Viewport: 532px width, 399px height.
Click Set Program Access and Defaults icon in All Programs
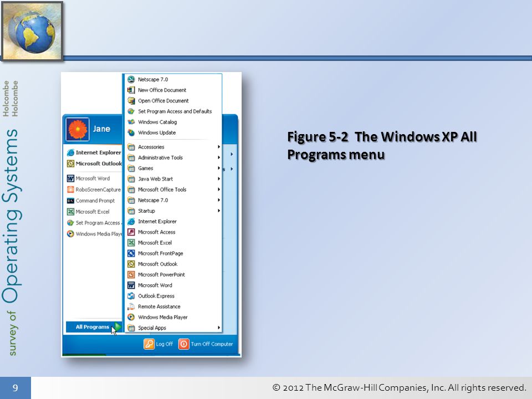click(x=131, y=111)
